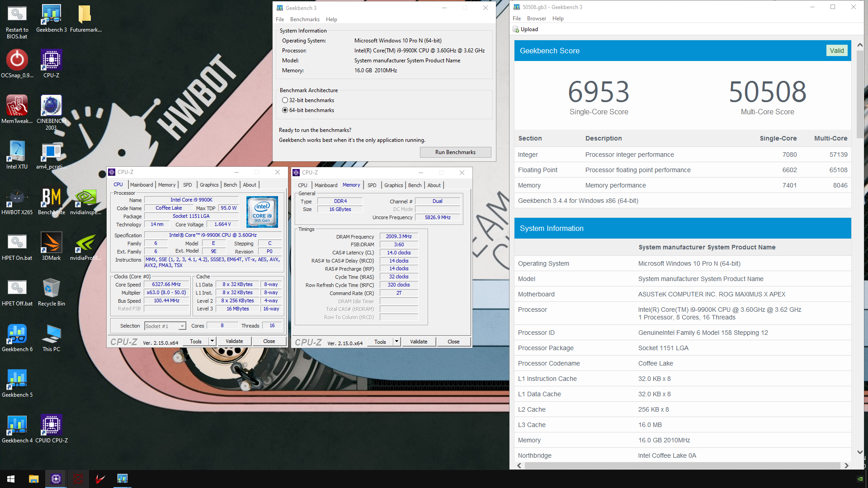Click the Valid badge in Geekbench Score
This screenshot has height=488, width=868.
pyautogui.click(x=836, y=51)
